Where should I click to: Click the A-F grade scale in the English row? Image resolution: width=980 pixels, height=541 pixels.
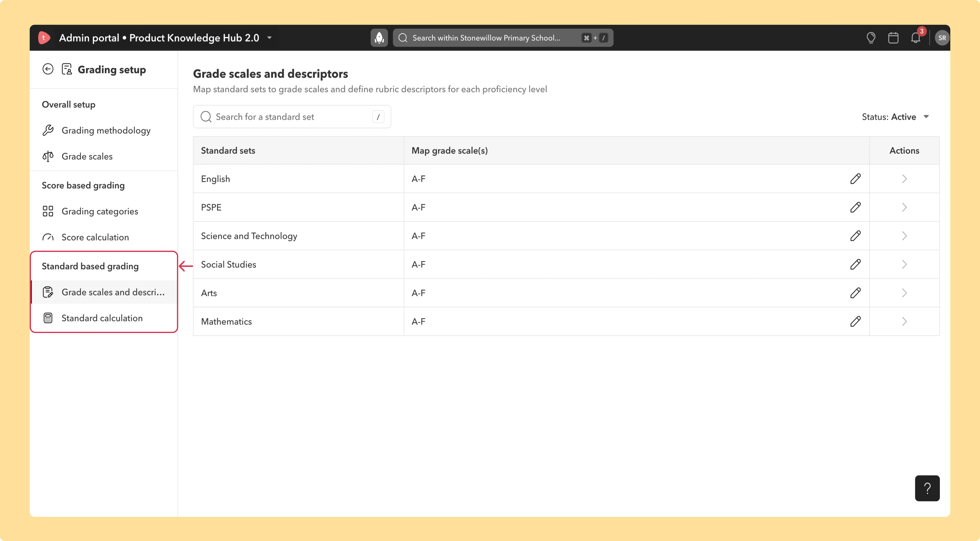[419, 179]
